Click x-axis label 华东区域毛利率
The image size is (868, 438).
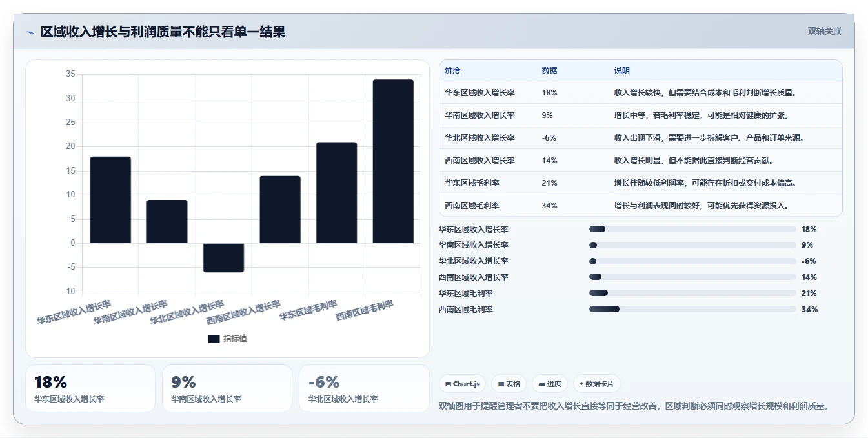308,311
